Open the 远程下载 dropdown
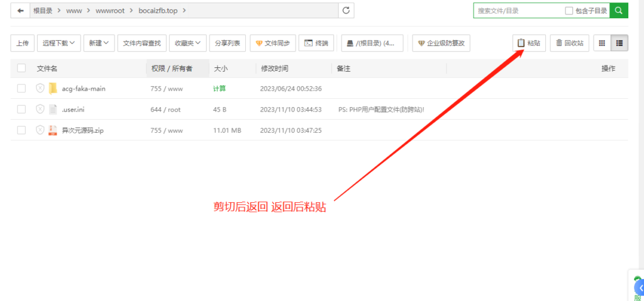The width and height of the screenshot is (644, 301). pyautogui.click(x=58, y=43)
